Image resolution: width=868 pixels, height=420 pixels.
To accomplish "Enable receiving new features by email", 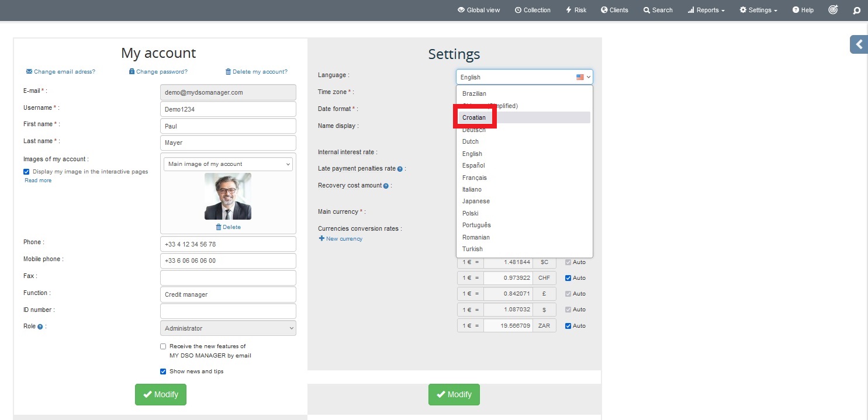I will click(x=163, y=346).
